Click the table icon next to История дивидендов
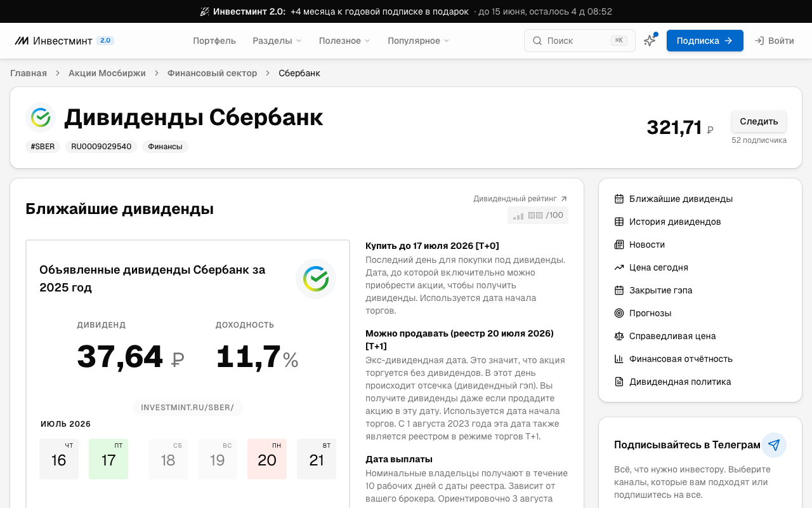Image resolution: width=812 pixels, height=508 pixels. pyautogui.click(x=619, y=222)
